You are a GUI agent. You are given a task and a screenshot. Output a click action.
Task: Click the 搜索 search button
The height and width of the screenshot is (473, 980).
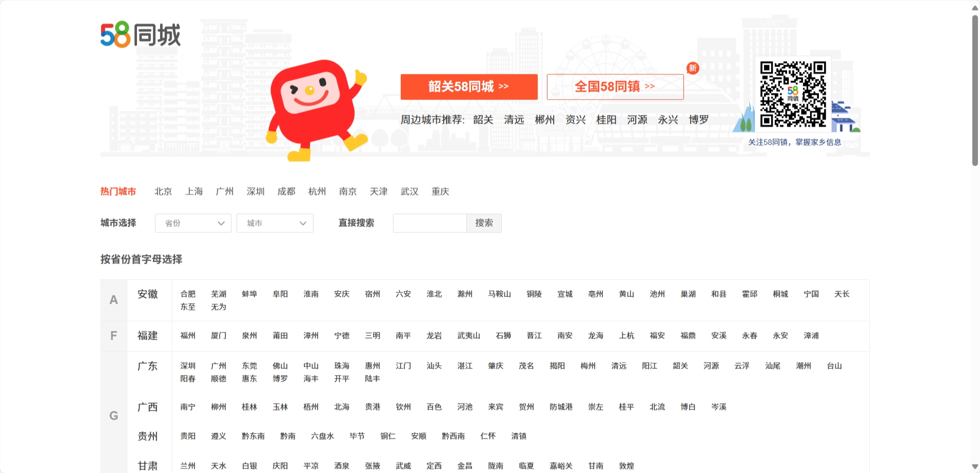click(483, 223)
